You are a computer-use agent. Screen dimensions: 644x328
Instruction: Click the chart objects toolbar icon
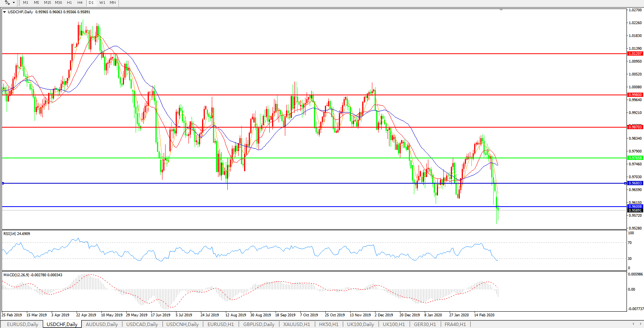(x=7, y=3)
